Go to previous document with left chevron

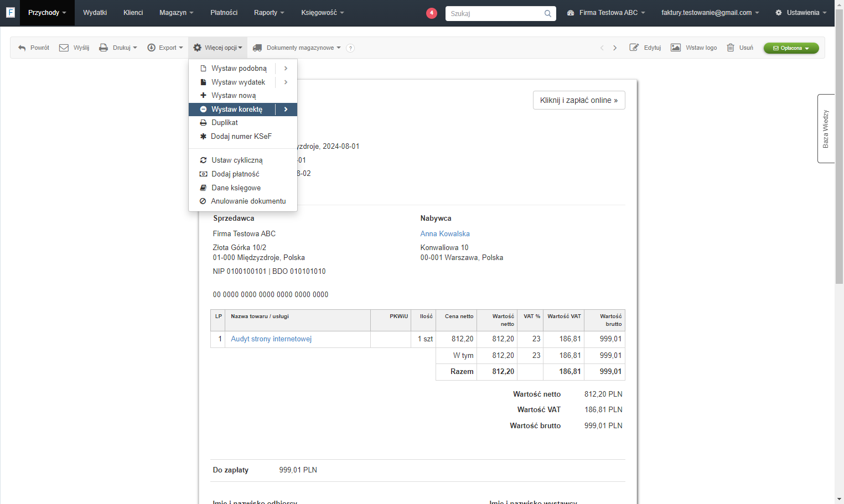602,48
